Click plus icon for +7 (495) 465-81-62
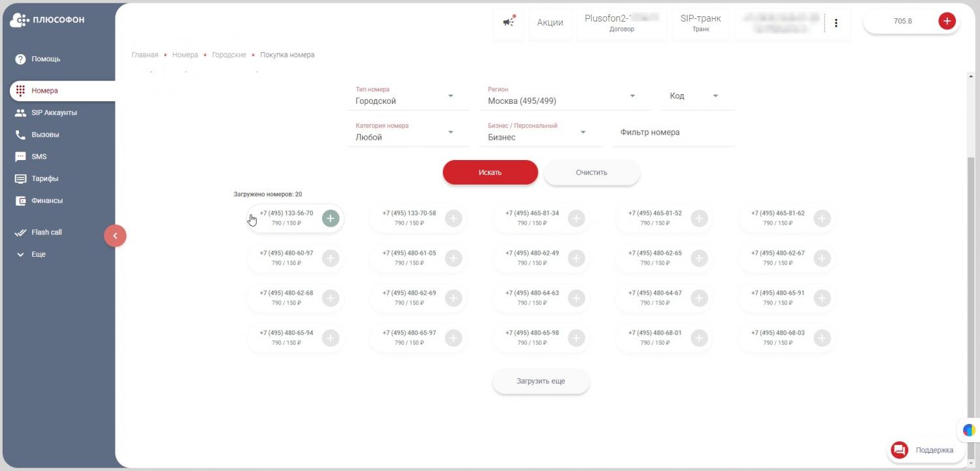The width and height of the screenshot is (980, 471). pos(822,218)
